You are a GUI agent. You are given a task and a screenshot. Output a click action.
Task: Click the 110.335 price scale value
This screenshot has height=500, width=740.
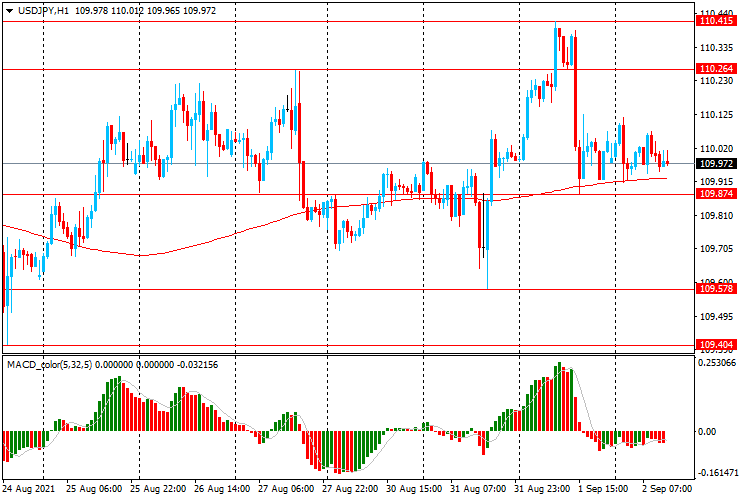(716, 48)
